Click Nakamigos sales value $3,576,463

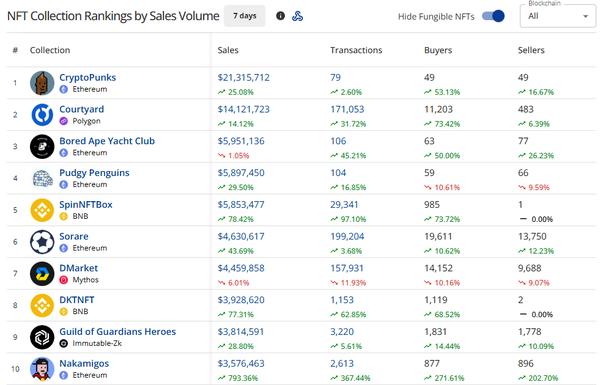[241, 363]
